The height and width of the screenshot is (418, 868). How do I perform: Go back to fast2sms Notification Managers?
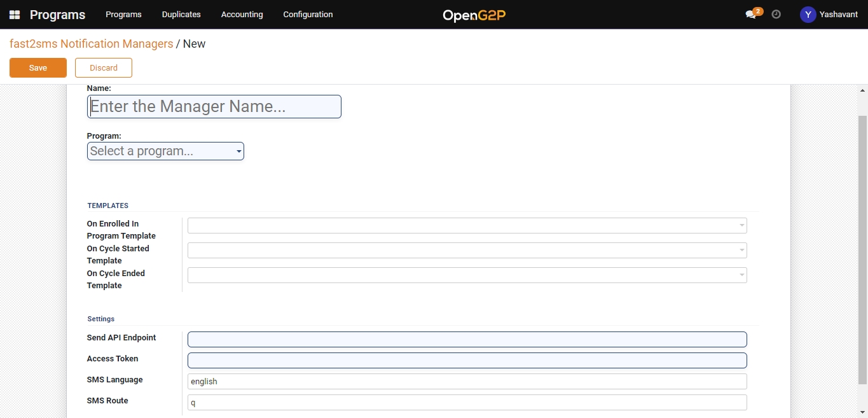[x=91, y=44]
